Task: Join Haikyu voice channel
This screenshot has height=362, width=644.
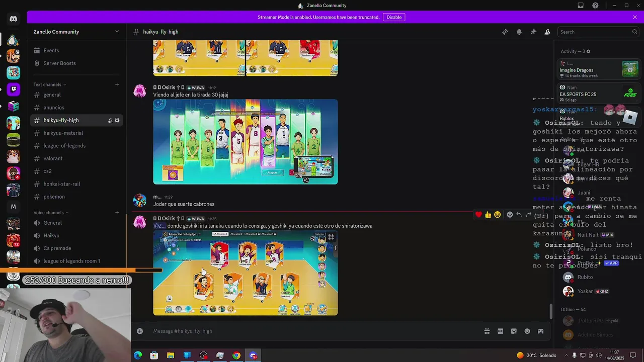Action: click(76, 235)
